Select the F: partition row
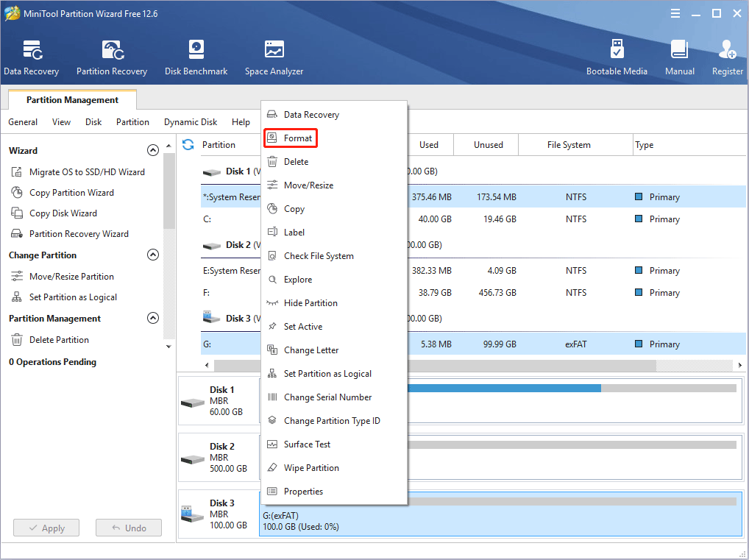 click(473, 293)
